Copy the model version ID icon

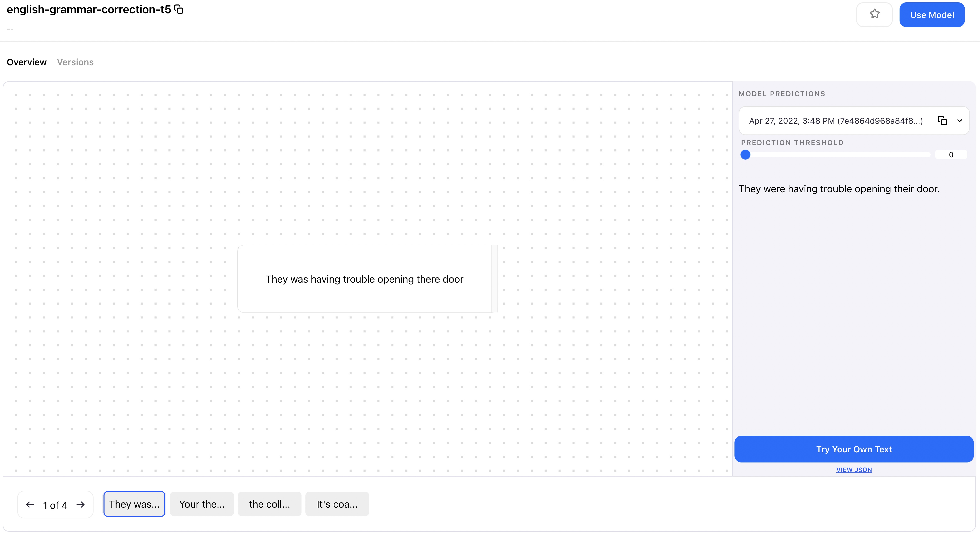(x=942, y=121)
